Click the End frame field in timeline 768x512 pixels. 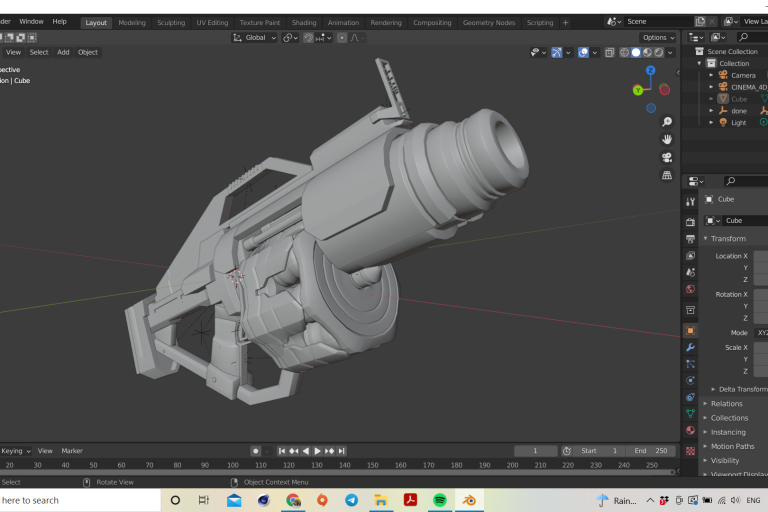click(651, 451)
